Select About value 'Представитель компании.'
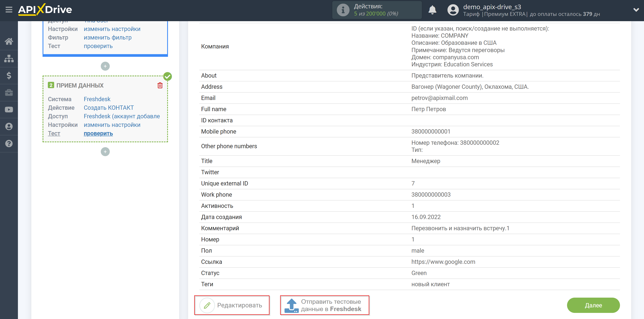The image size is (644, 319). 447,76
